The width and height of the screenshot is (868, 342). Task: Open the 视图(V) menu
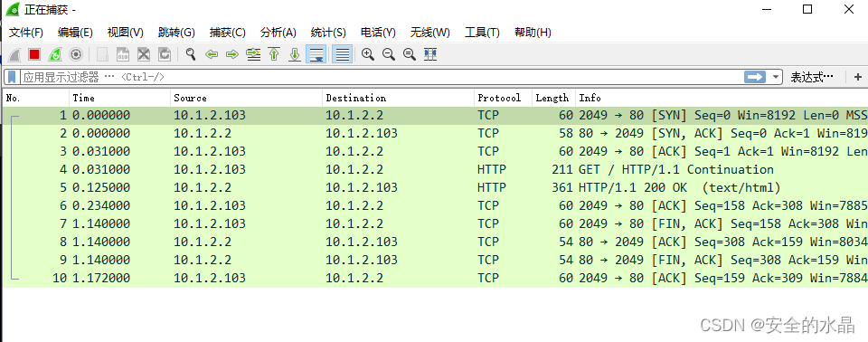pyautogui.click(x=125, y=33)
